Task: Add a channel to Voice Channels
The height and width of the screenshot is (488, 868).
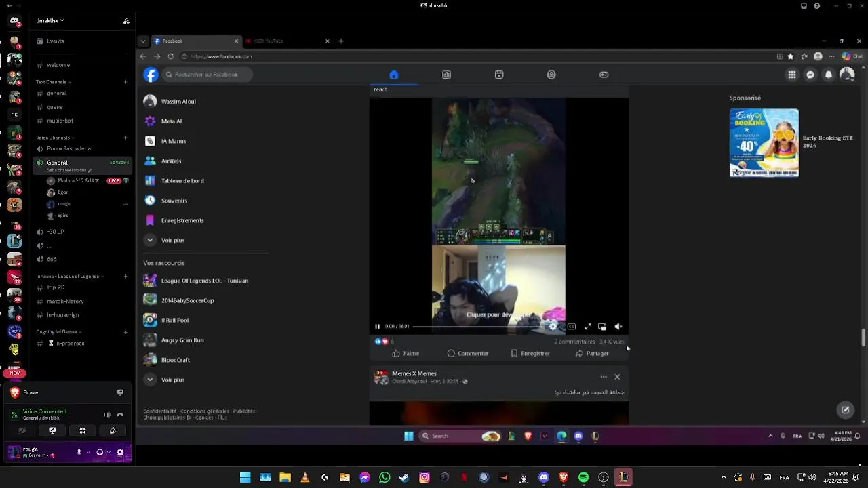Action: [126, 138]
